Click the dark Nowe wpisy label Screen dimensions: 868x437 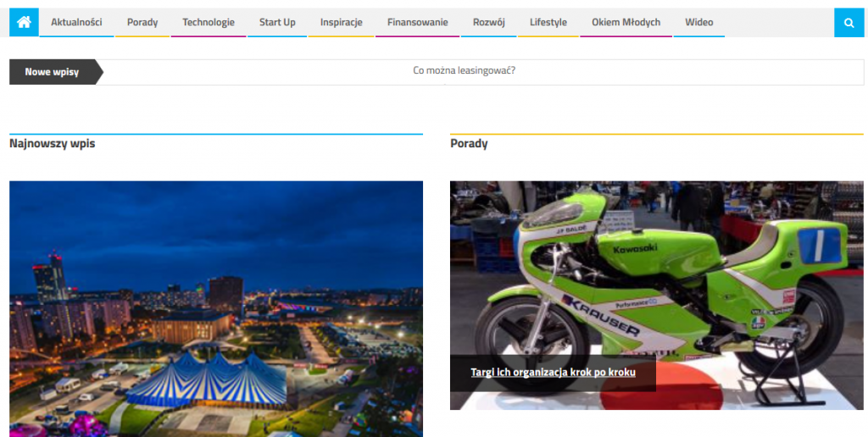click(52, 72)
